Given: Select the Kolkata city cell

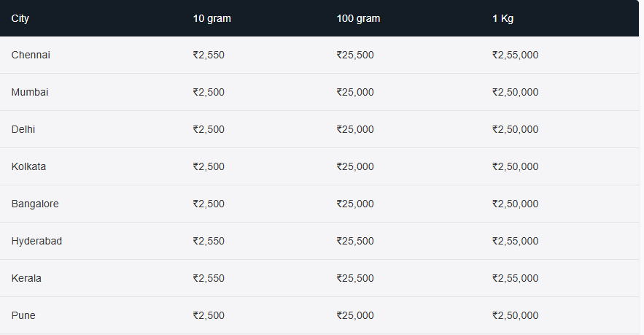Looking at the screenshot, I should click(28, 166).
